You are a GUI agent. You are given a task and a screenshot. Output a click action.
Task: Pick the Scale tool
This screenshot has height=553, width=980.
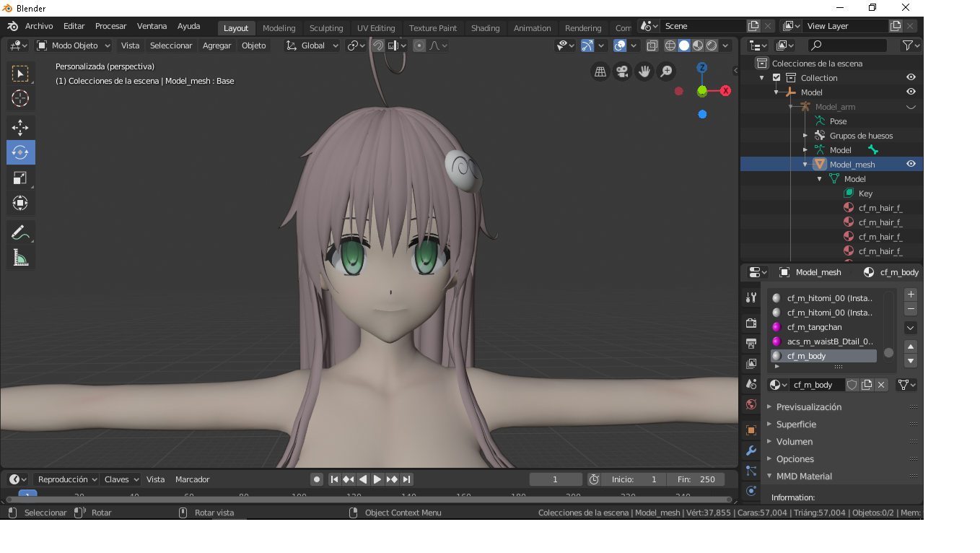[20, 178]
